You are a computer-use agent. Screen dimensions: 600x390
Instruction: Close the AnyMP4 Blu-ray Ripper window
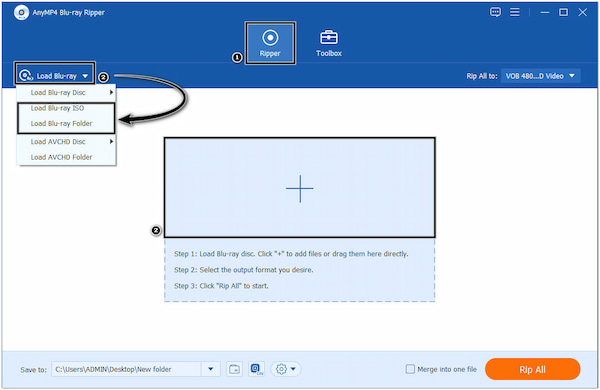coord(582,12)
